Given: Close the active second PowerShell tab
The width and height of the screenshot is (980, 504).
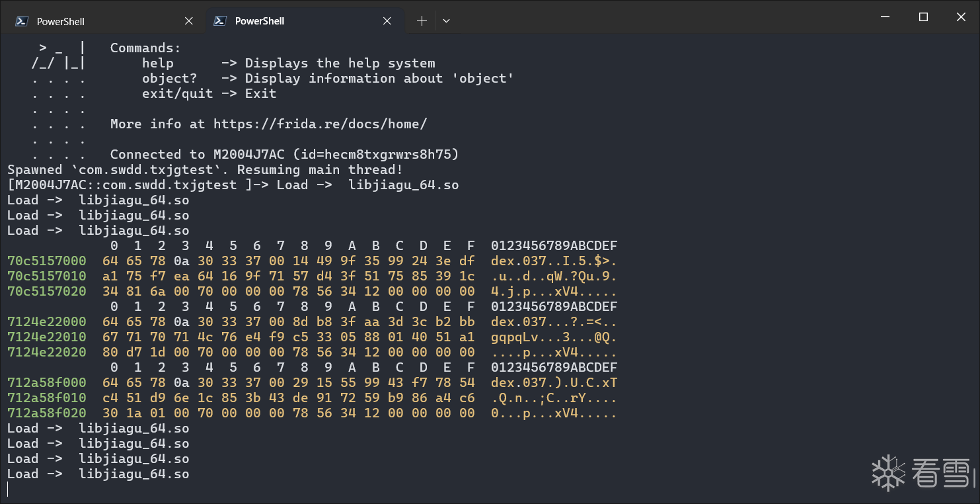Looking at the screenshot, I should [388, 21].
